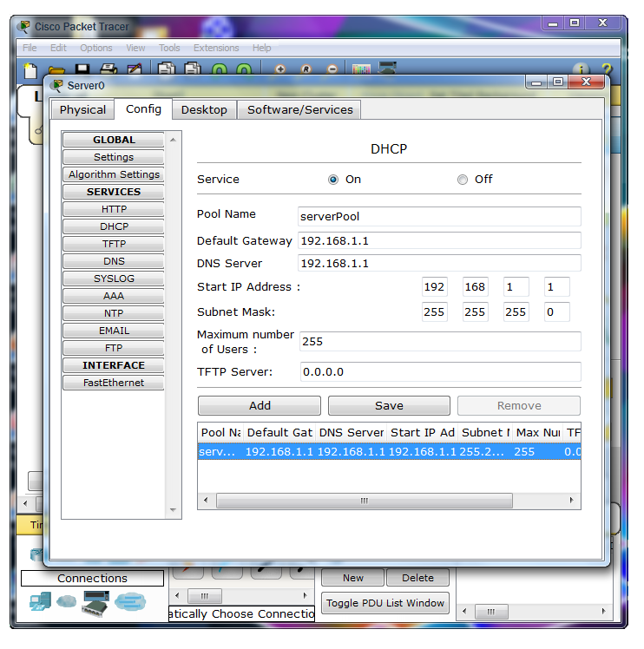644x649 pixels.
Task: Click the Undo green arrow icon
Action: [x=220, y=69]
